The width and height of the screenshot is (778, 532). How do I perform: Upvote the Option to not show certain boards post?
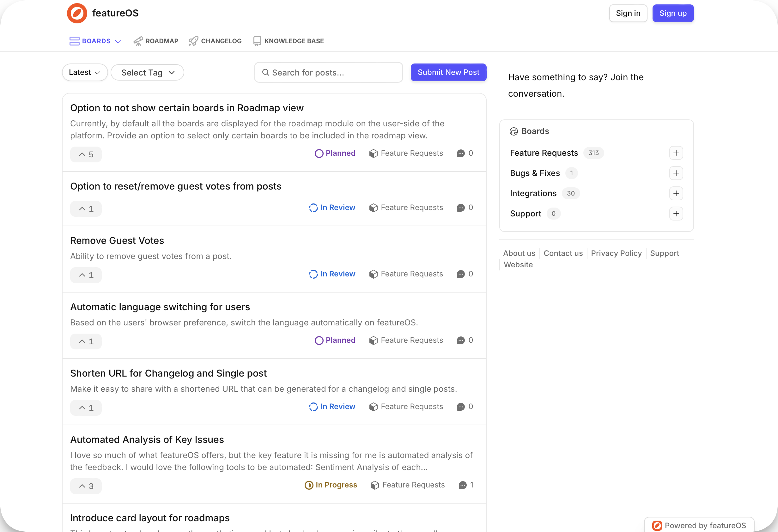(86, 154)
